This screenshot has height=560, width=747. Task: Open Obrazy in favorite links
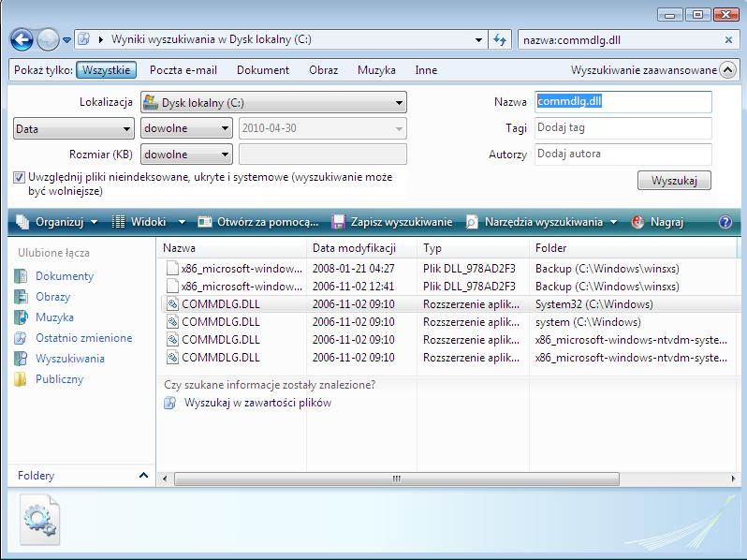52,297
